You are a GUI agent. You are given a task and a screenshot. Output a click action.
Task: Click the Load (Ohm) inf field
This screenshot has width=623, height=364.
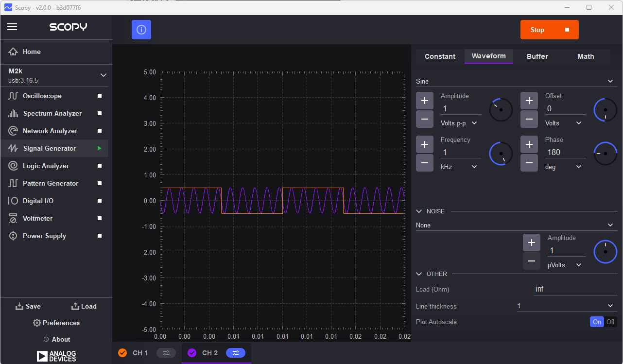[x=575, y=289]
